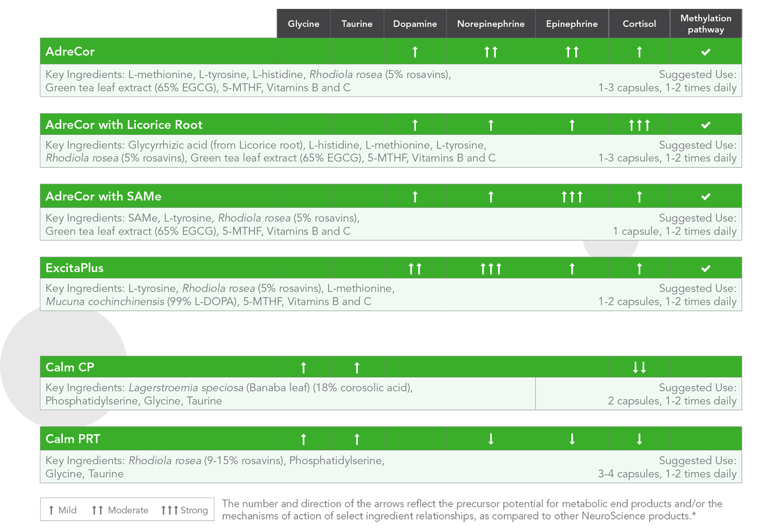Click the AdreCor product title

pos(70,52)
